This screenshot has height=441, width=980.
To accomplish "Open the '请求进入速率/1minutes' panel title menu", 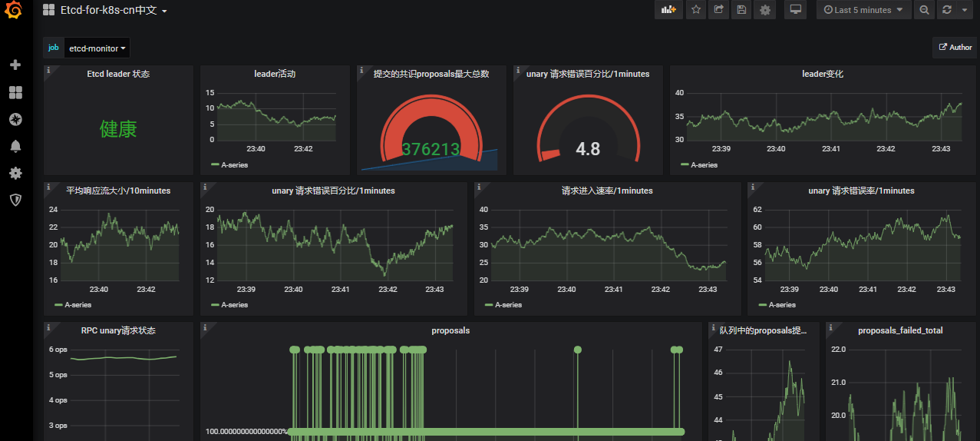I will pos(607,191).
